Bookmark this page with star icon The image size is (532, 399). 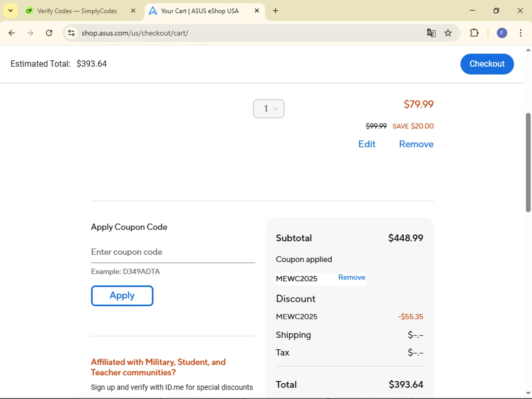point(448,33)
